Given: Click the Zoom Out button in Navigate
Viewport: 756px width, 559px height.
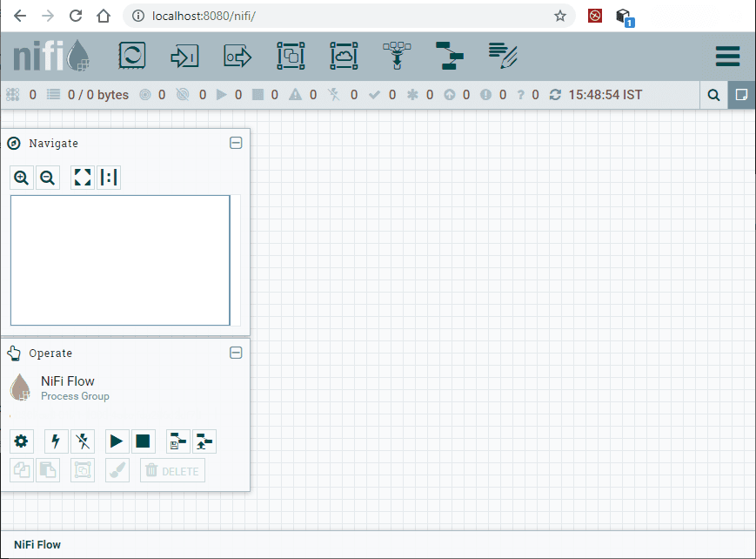Looking at the screenshot, I should click(48, 178).
